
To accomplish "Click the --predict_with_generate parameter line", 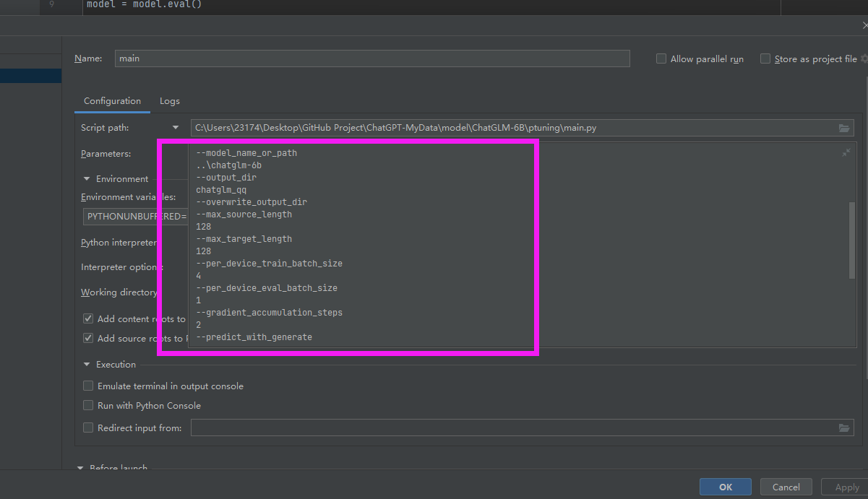I will point(254,337).
